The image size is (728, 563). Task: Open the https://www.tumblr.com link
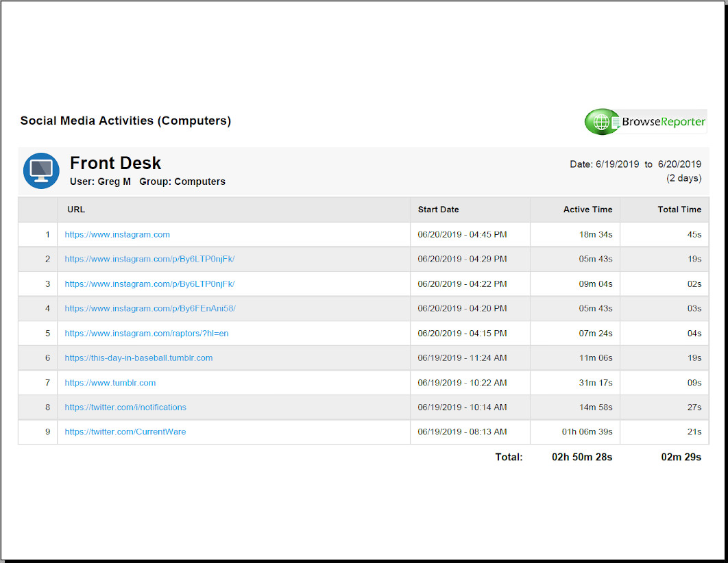(x=110, y=383)
